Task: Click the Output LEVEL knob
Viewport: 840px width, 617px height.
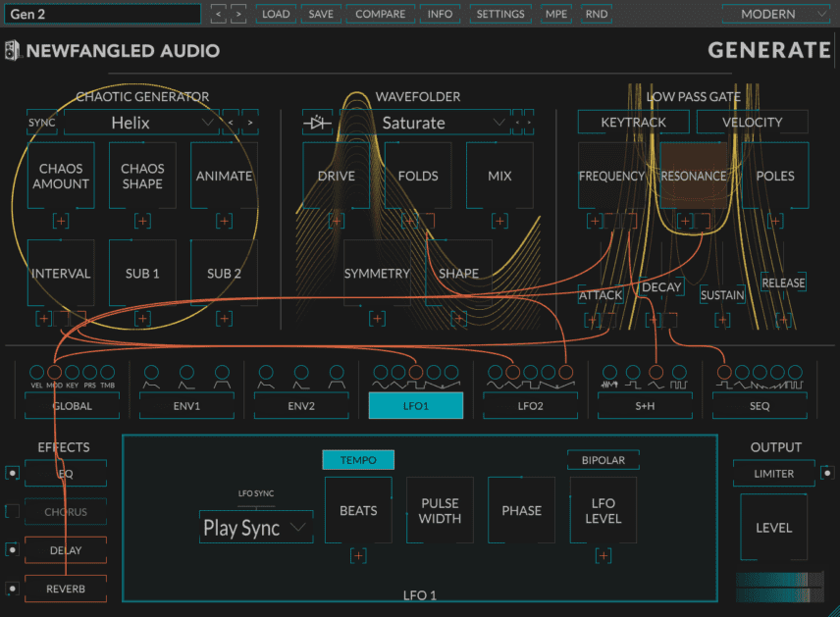Action: tap(773, 528)
